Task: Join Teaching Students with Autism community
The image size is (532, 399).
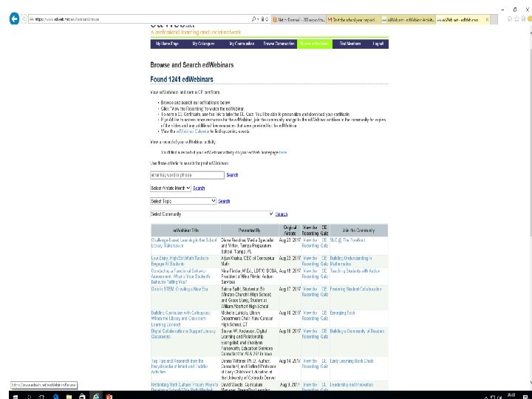Action: (x=355, y=271)
